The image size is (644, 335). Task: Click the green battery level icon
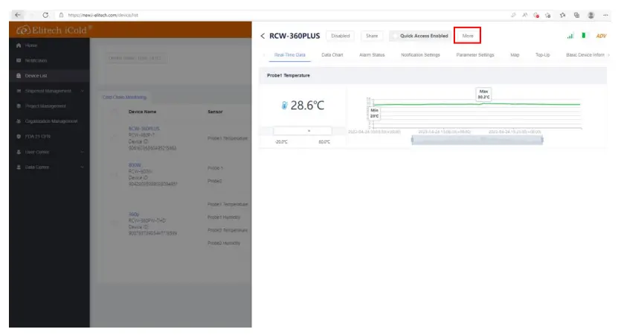pyautogui.click(x=584, y=35)
